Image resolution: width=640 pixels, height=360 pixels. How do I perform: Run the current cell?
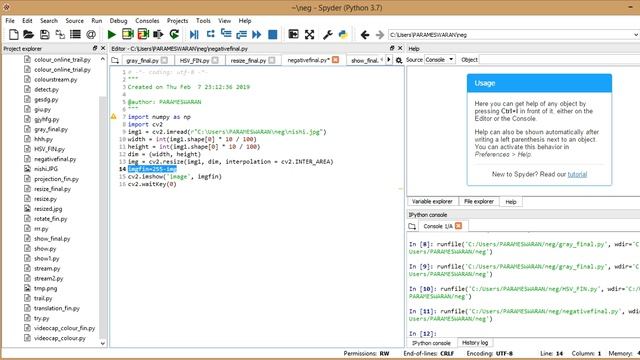click(127, 35)
